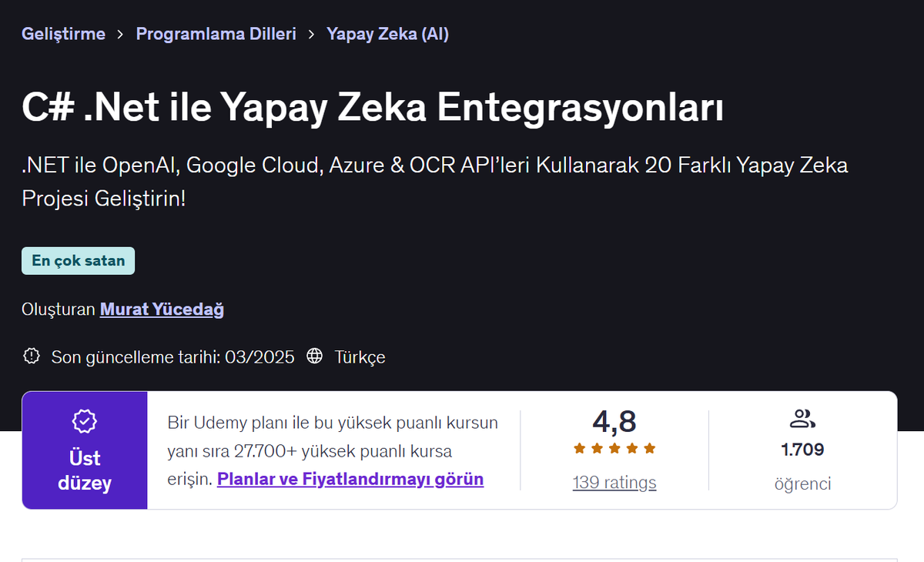The height and width of the screenshot is (562, 924).
Task: Click the five-star rating icons
Action: coord(614,448)
